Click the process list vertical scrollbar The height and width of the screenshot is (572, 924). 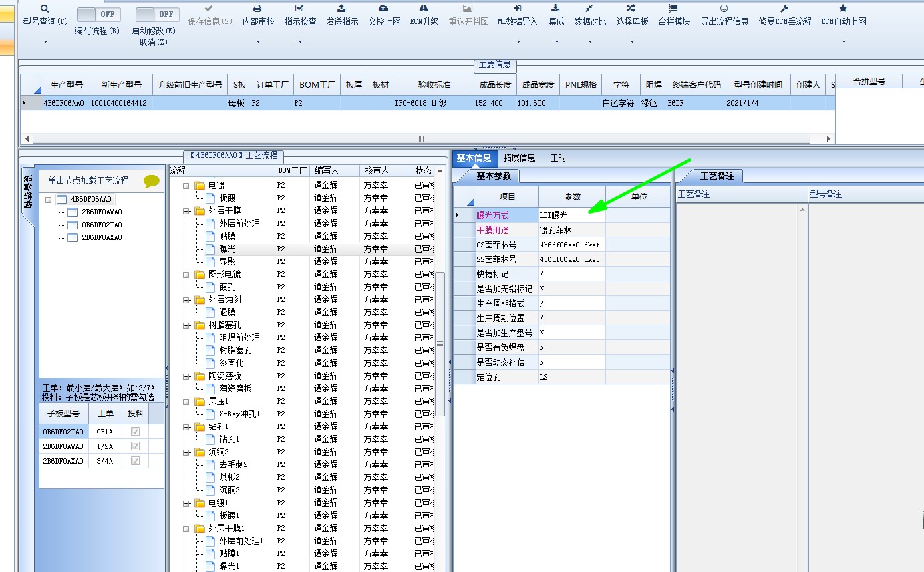pyautogui.click(x=440, y=343)
